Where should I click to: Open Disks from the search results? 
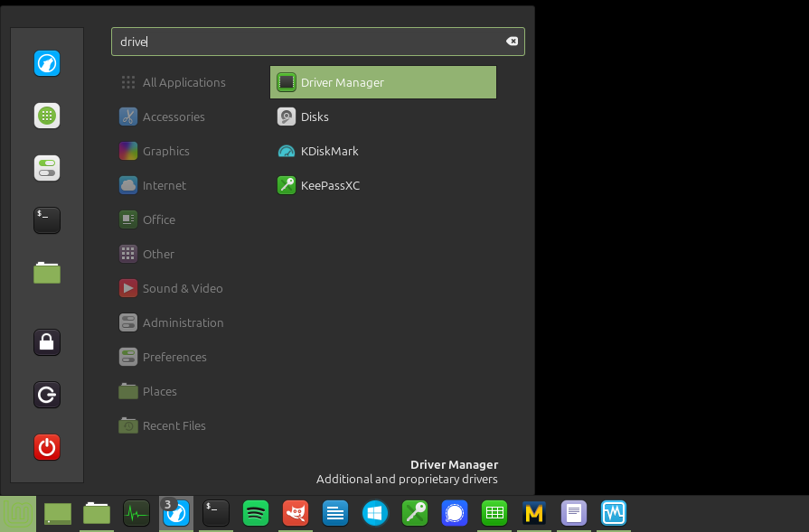pyautogui.click(x=314, y=117)
